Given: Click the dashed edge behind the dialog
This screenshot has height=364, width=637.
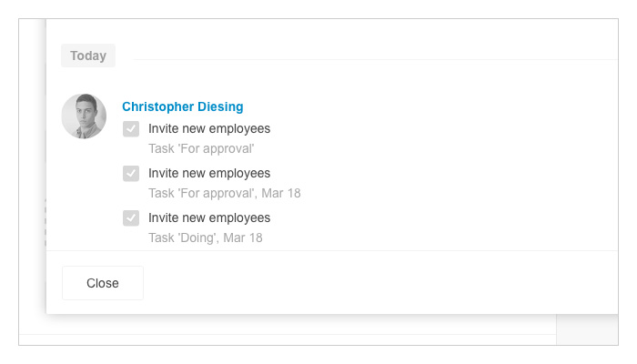Looking at the screenshot, I should [45, 222].
